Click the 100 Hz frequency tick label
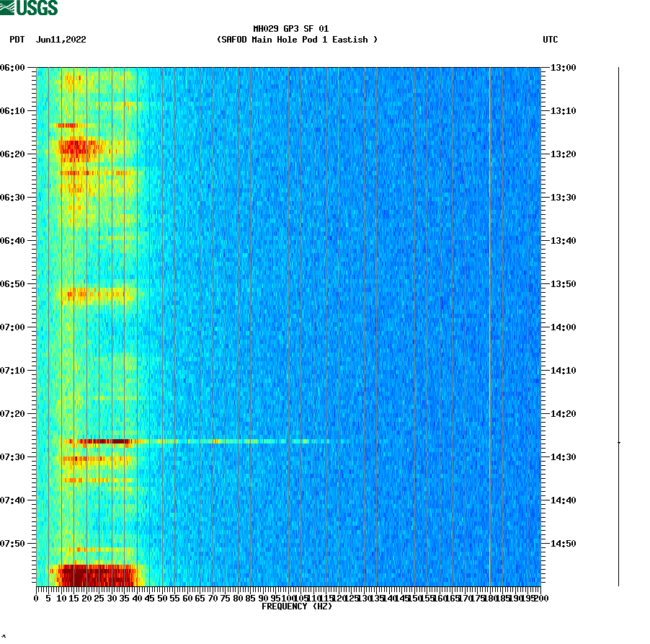The image size is (650, 644). coord(287,597)
